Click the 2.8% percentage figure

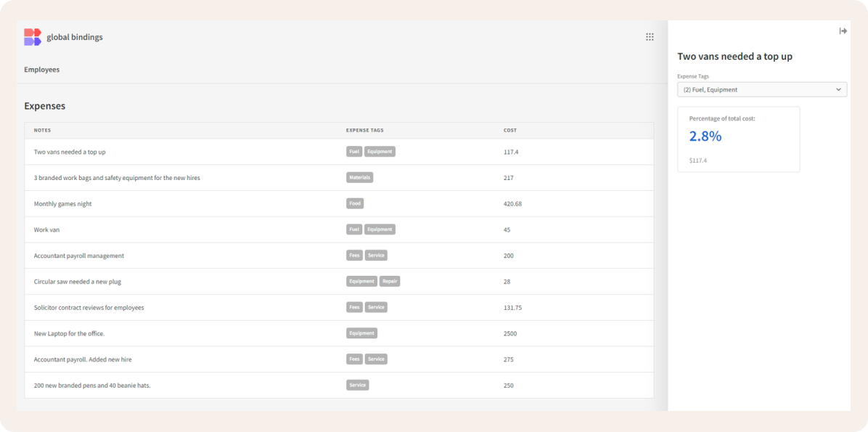pos(705,136)
